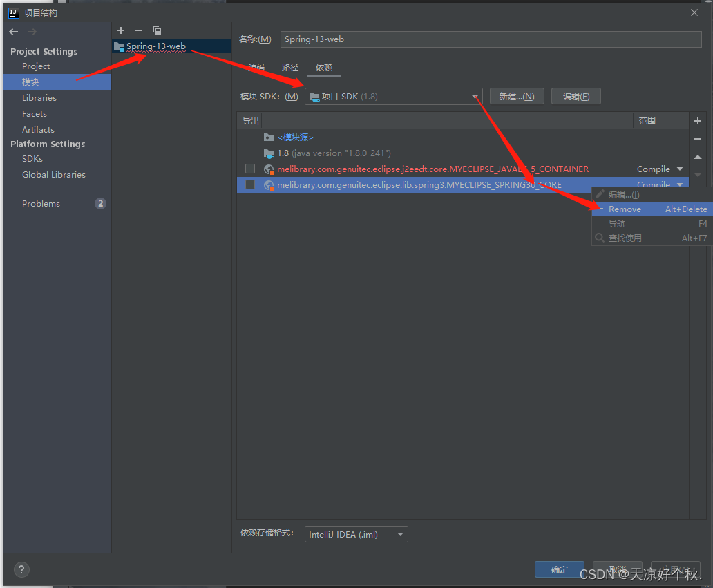The image size is (713, 588).
Task: Open Problems list in sidebar
Action: (x=41, y=204)
